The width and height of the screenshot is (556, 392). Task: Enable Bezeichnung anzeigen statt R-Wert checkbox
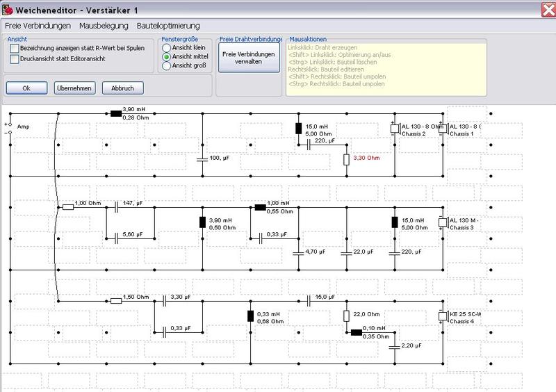click(x=15, y=49)
